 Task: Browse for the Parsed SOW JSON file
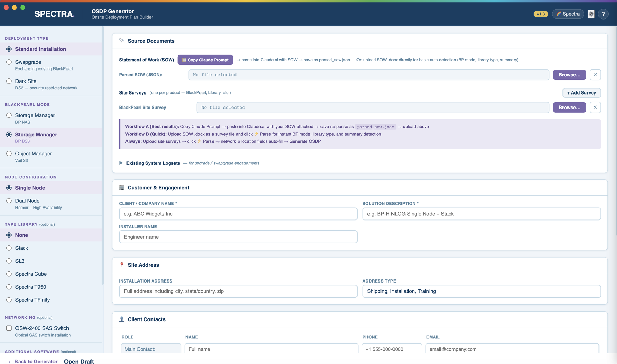pyautogui.click(x=569, y=75)
